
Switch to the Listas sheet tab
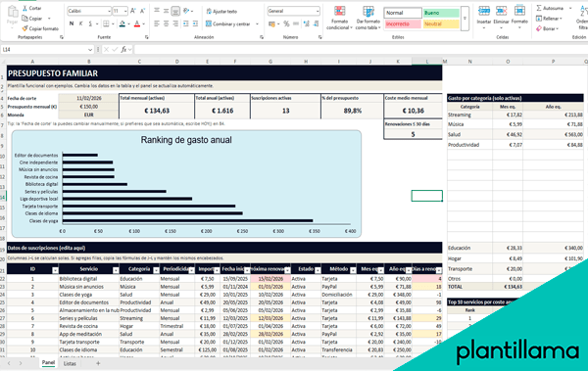(70, 363)
